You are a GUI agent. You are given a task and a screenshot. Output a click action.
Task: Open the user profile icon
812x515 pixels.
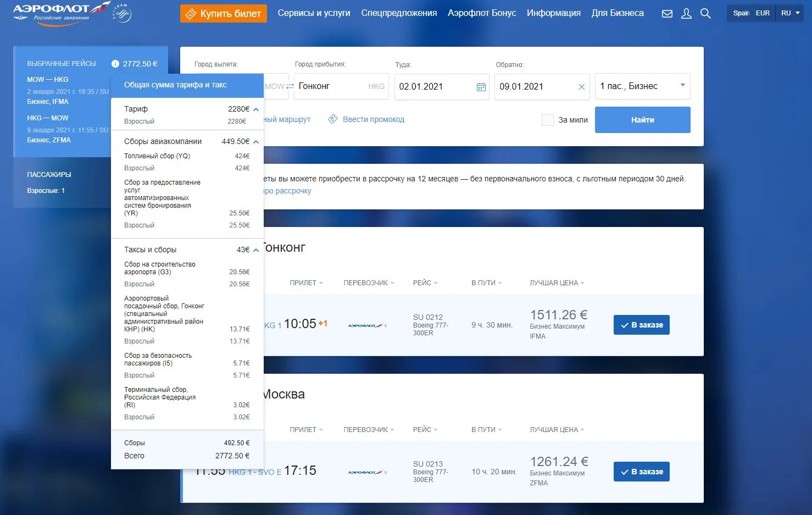pyautogui.click(x=686, y=14)
